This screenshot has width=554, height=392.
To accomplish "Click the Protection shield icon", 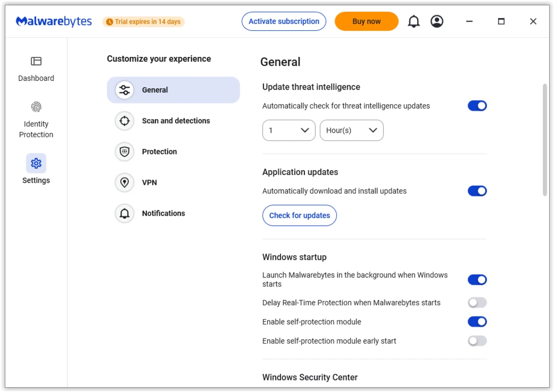I will click(x=124, y=151).
